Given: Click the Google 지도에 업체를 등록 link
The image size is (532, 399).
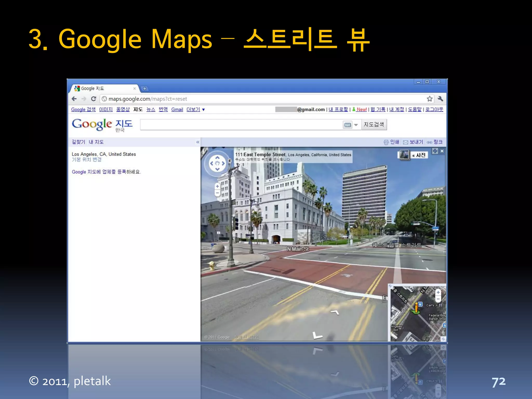Looking at the screenshot, I should [x=99, y=172].
